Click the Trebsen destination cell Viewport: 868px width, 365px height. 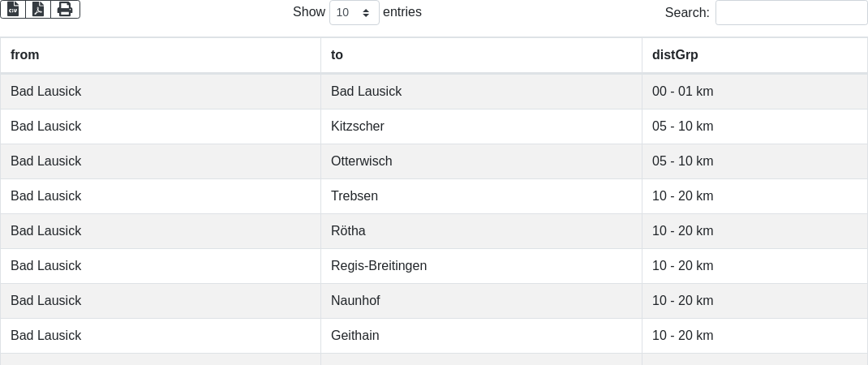[x=482, y=196]
